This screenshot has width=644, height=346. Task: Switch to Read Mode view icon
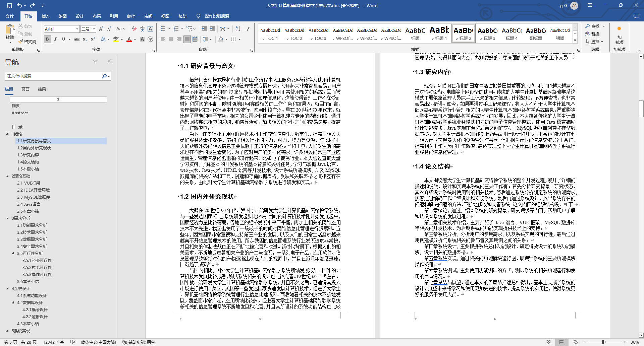click(548, 342)
